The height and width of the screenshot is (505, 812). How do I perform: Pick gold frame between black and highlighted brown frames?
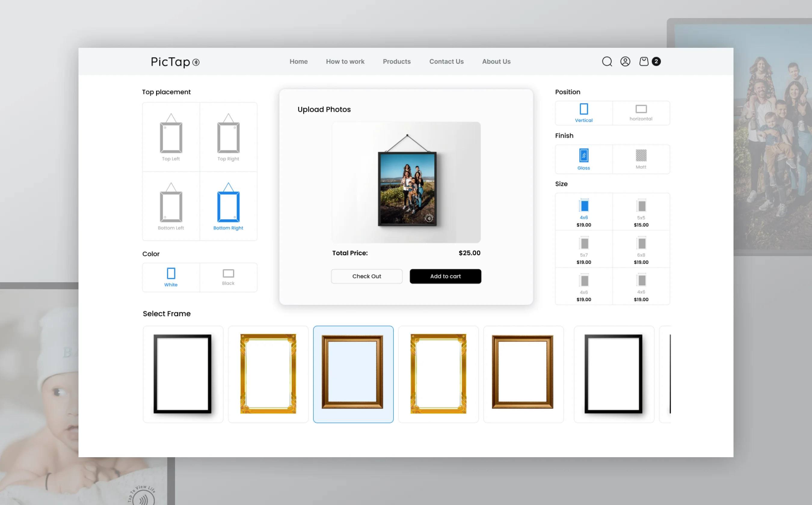pos(268,374)
